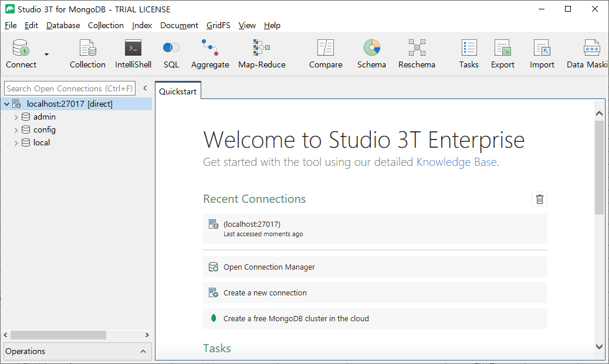
Task: Open the Aggregate editor tool
Action: tap(210, 54)
